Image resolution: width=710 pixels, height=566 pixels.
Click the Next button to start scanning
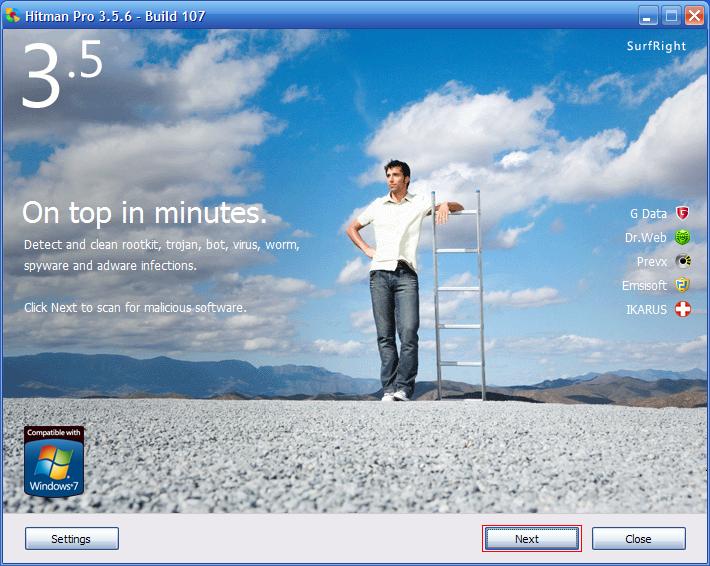coord(532,538)
